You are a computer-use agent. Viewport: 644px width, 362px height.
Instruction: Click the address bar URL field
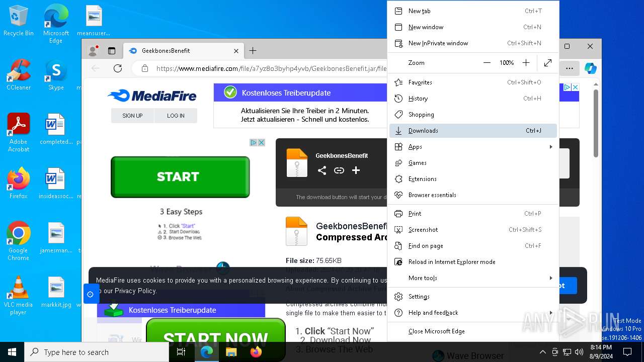[271, 68]
